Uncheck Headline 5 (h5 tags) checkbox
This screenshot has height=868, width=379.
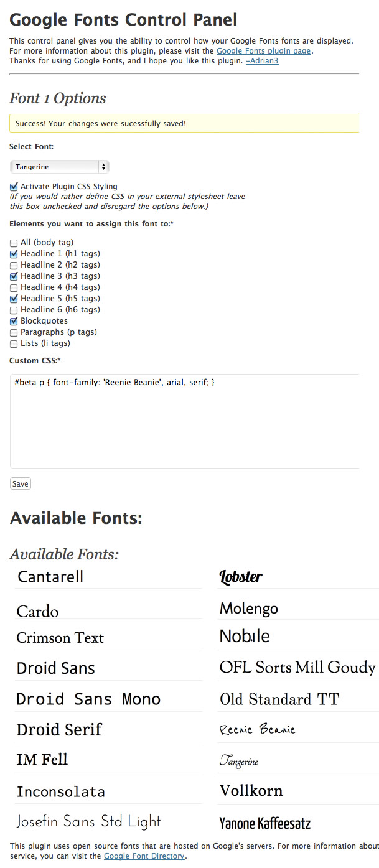tap(14, 299)
